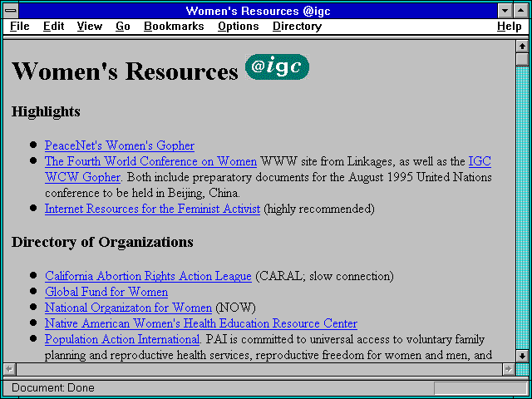Open the View menu

pos(89,27)
